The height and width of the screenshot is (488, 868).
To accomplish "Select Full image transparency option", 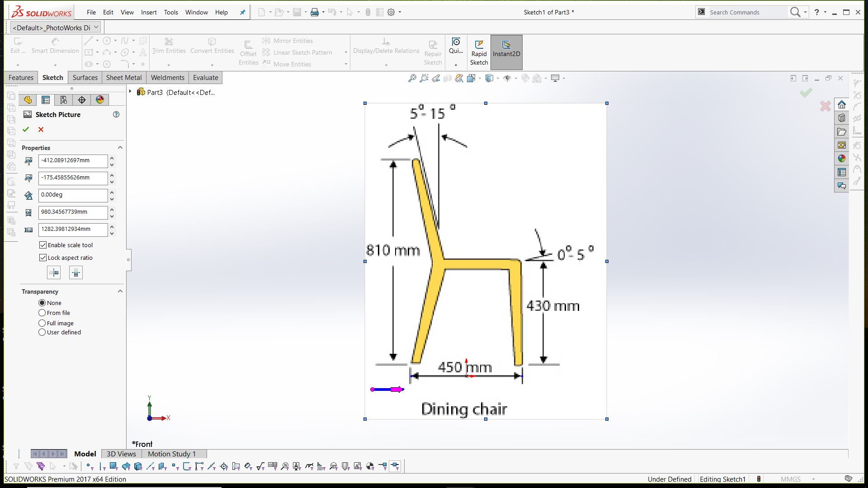I will [42, 323].
